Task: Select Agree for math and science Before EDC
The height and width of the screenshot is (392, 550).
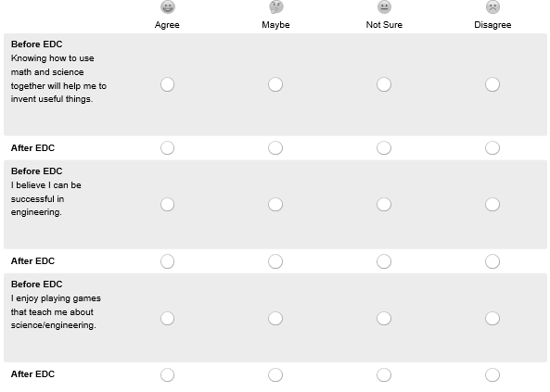Action: (x=167, y=84)
